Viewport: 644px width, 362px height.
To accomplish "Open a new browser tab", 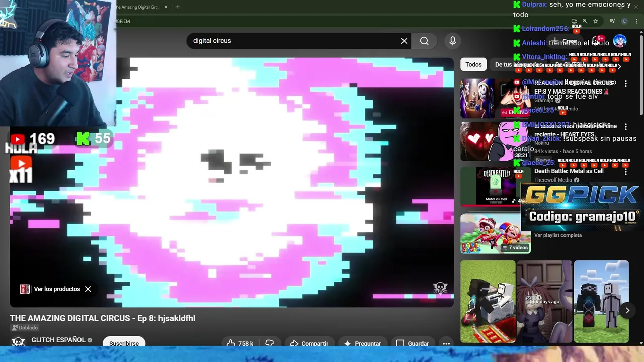I will point(178,7).
